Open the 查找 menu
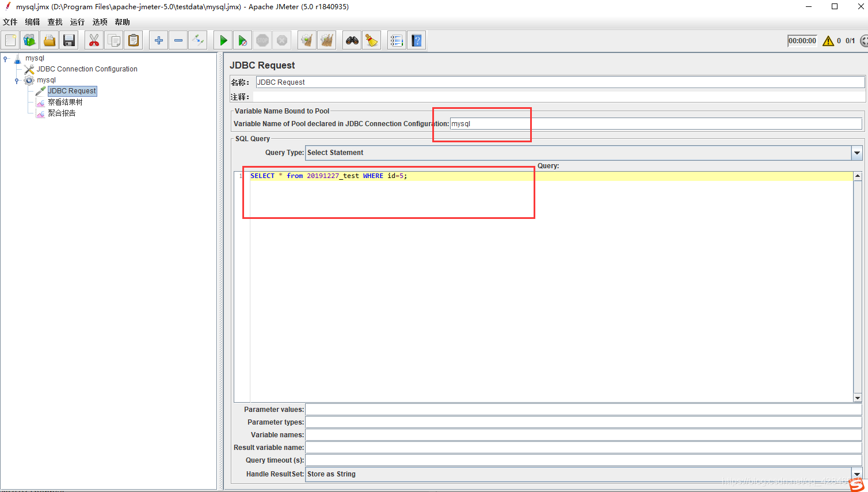868x492 pixels. 55,22
